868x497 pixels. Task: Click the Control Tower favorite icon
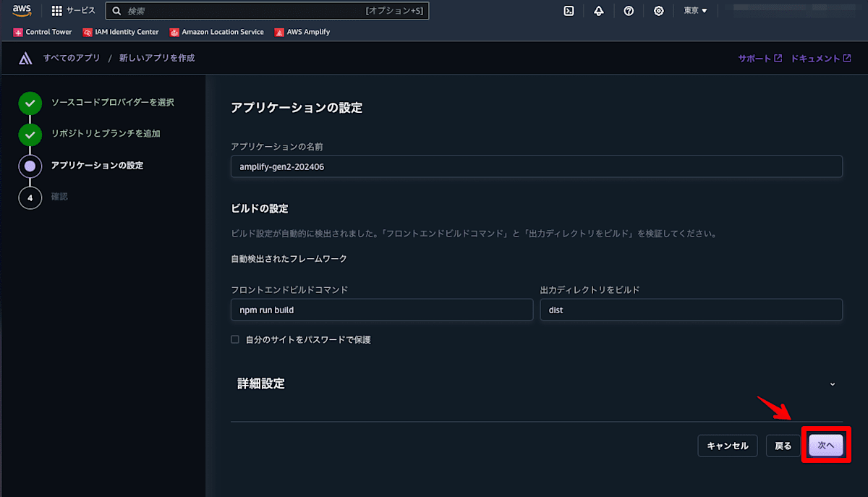tap(18, 32)
